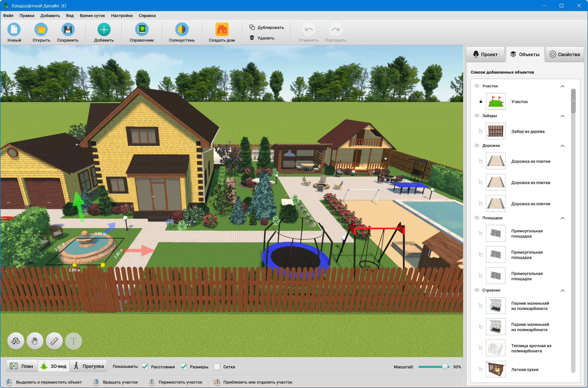Screen dimensions: 588x388
Task: Select the Летняя кухня object thumbnail
Action: (495, 369)
